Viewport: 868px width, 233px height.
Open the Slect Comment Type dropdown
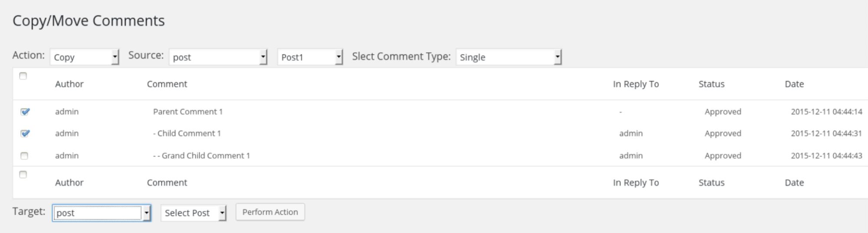click(x=508, y=57)
